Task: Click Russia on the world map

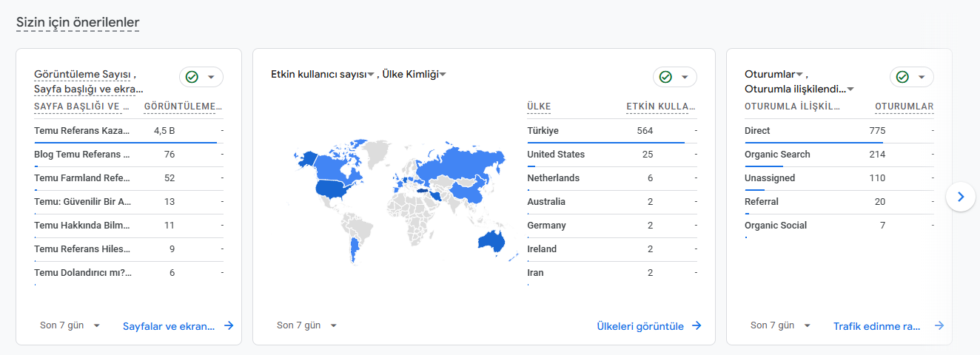Action: click(x=459, y=161)
